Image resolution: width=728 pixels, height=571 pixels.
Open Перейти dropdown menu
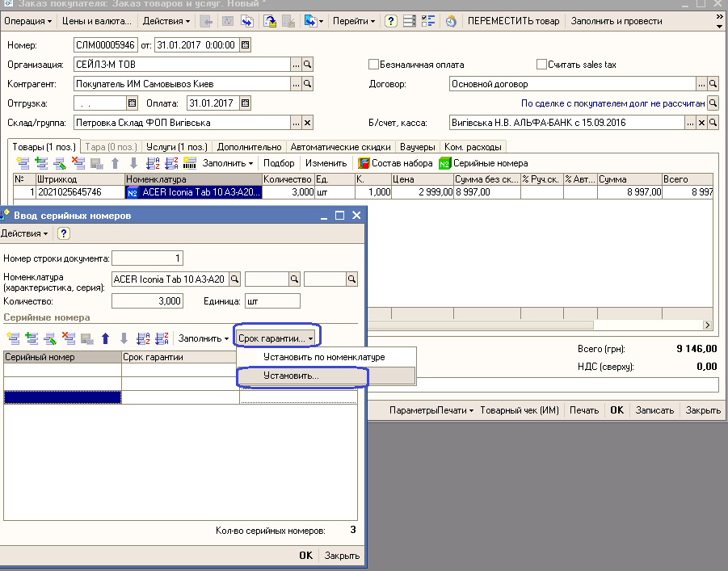coord(354,21)
